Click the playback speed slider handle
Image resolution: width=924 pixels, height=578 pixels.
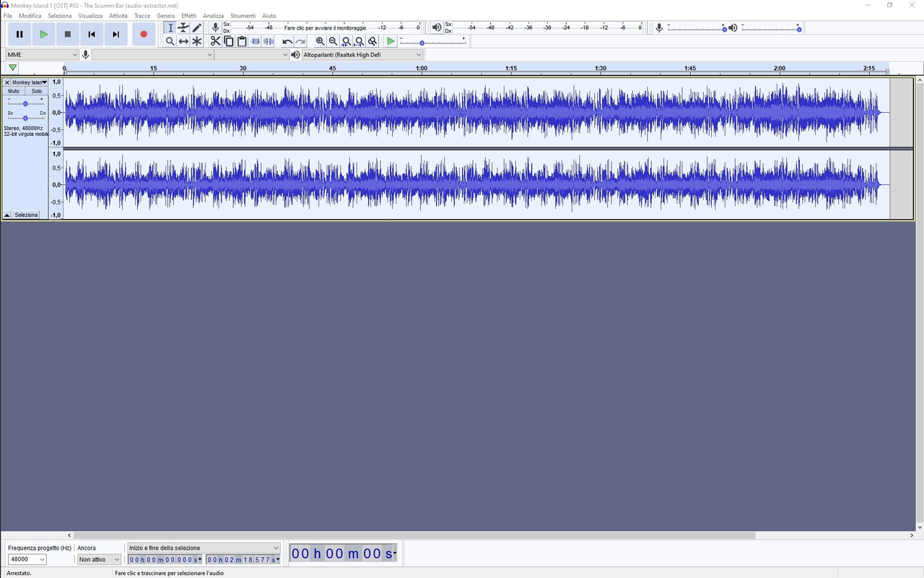pos(422,43)
